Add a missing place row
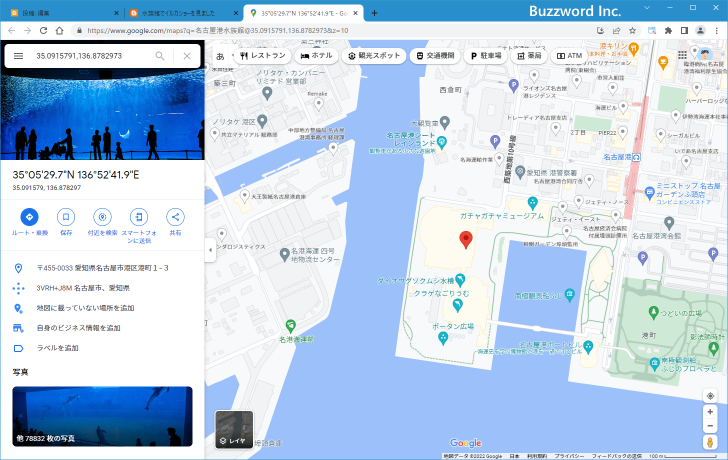This screenshot has height=460, width=728. tap(102, 308)
